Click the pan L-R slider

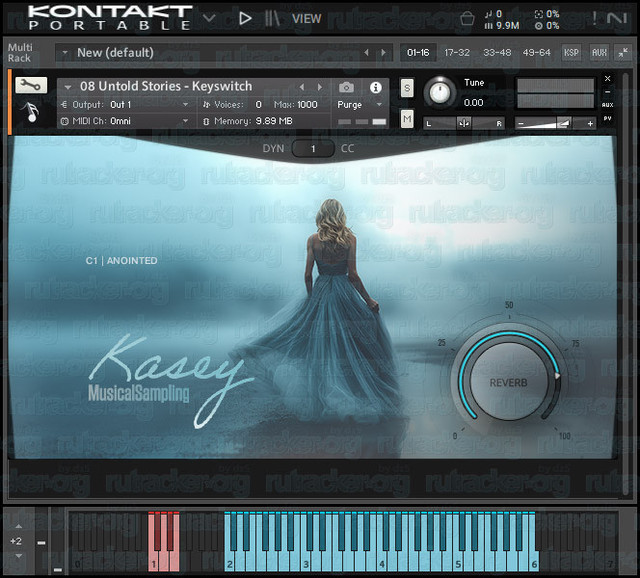(464, 123)
